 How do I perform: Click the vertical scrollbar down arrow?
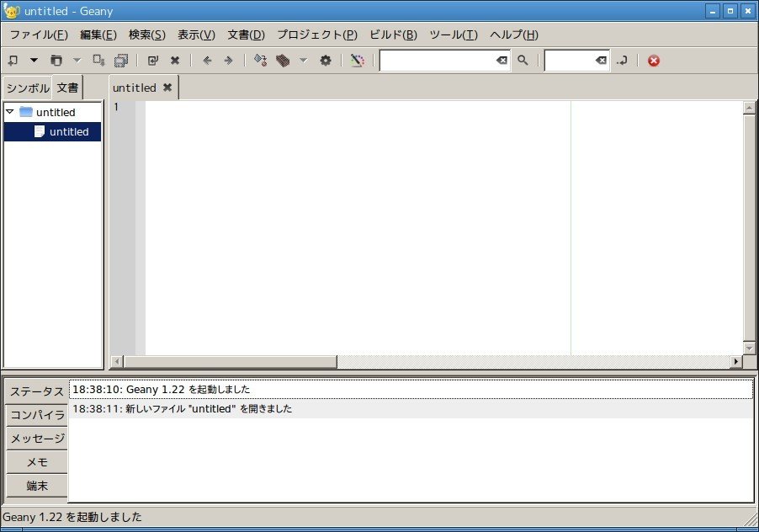pyautogui.click(x=749, y=348)
